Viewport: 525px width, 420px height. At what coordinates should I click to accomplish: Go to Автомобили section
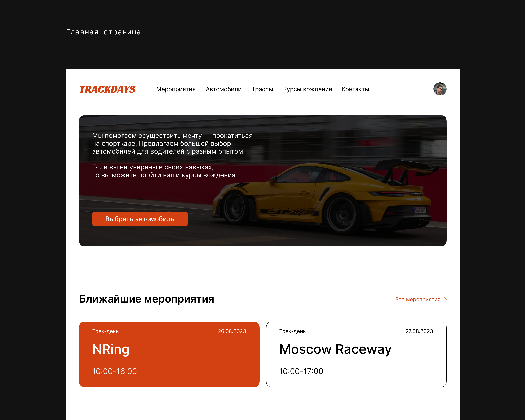coord(224,89)
